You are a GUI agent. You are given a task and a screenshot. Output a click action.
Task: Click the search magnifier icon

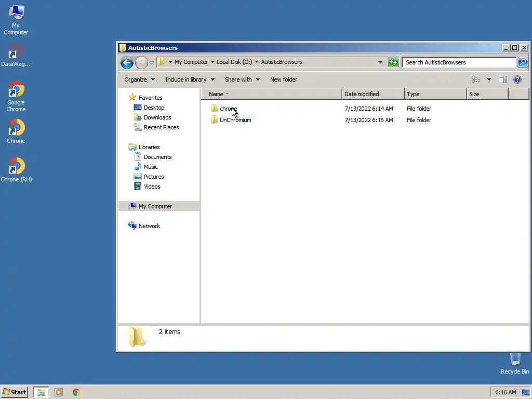523,62
